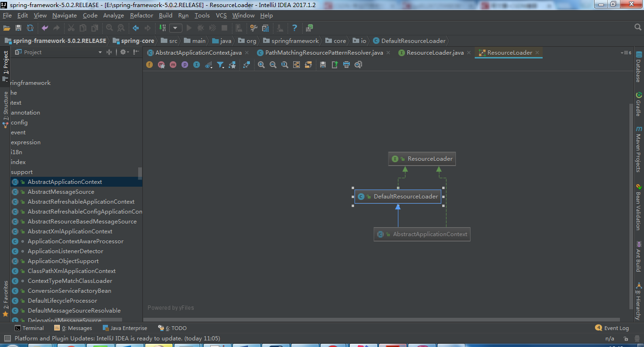The height and width of the screenshot is (347, 644).
Task: Select the DefaultResourceLoader node in the diagram
Action: click(x=398, y=197)
